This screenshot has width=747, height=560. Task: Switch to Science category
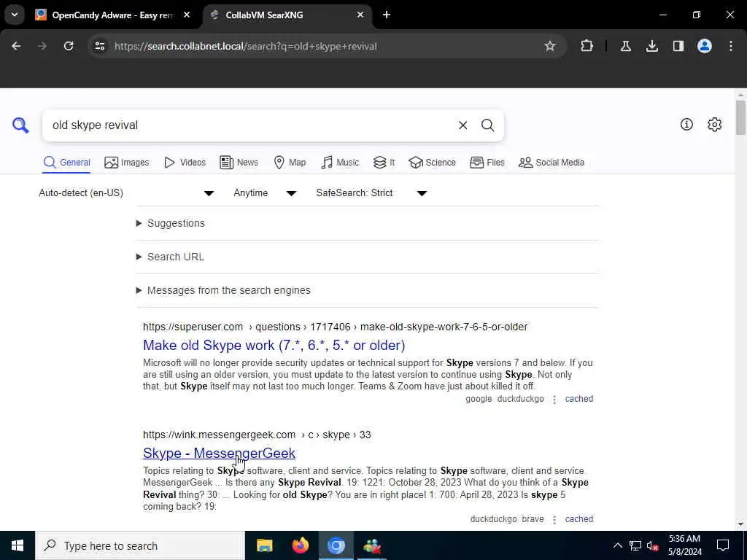[x=432, y=163]
